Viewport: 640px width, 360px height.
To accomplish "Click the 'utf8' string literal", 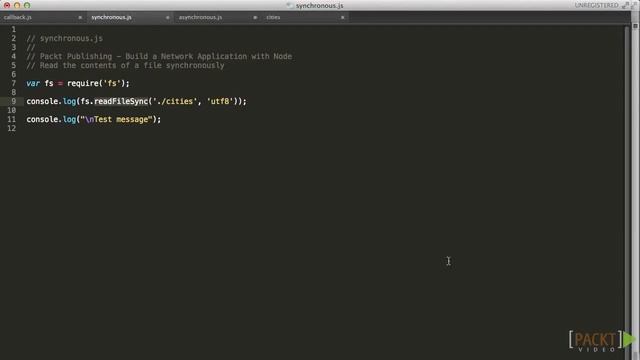I will 220,101.
